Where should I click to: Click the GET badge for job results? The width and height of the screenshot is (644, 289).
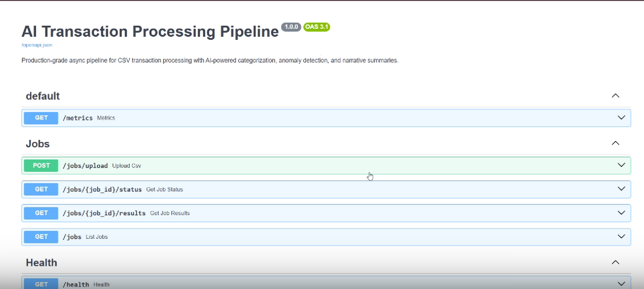pyautogui.click(x=41, y=213)
